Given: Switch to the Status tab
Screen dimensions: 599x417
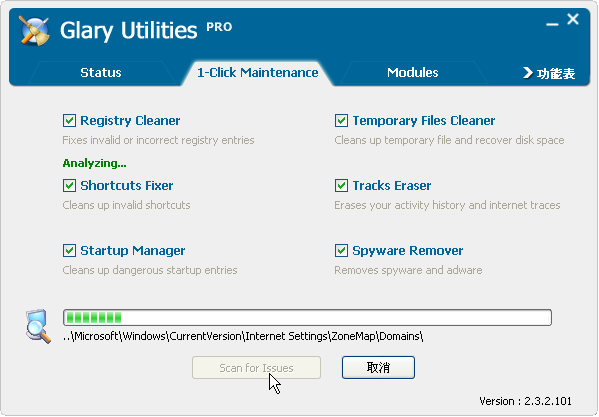Looking at the screenshot, I should (x=101, y=73).
